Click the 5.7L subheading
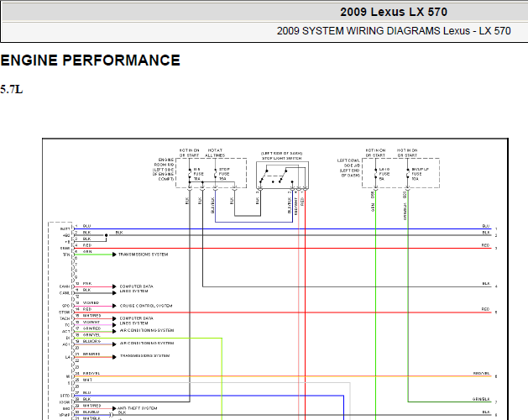The width and height of the screenshot is (528, 420). [12, 89]
